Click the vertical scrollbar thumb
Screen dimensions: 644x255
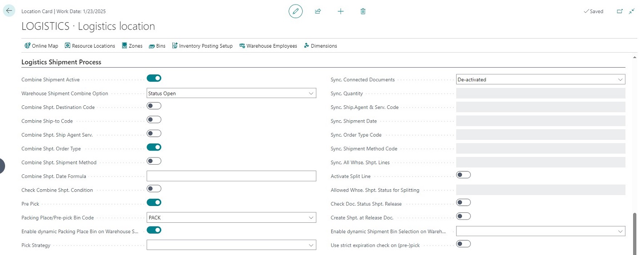click(x=634, y=231)
